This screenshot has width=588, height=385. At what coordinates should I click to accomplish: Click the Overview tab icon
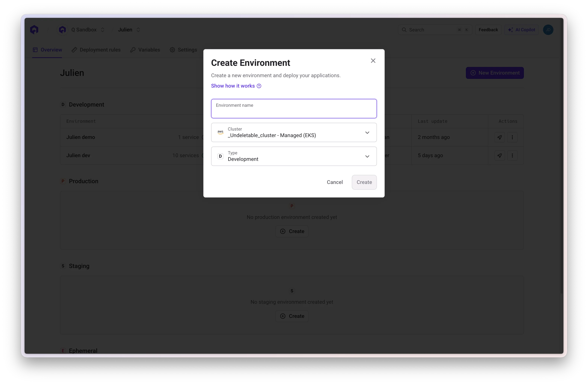[35, 50]
